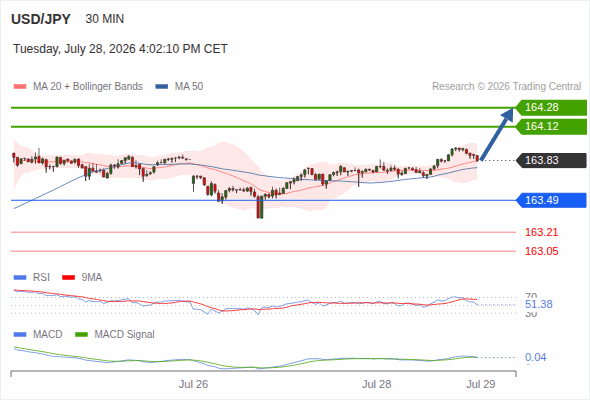Click the date Tuesday, July 28, 2026 timestamp
This screenshot has height=400, width=590.
click(120, 49)
